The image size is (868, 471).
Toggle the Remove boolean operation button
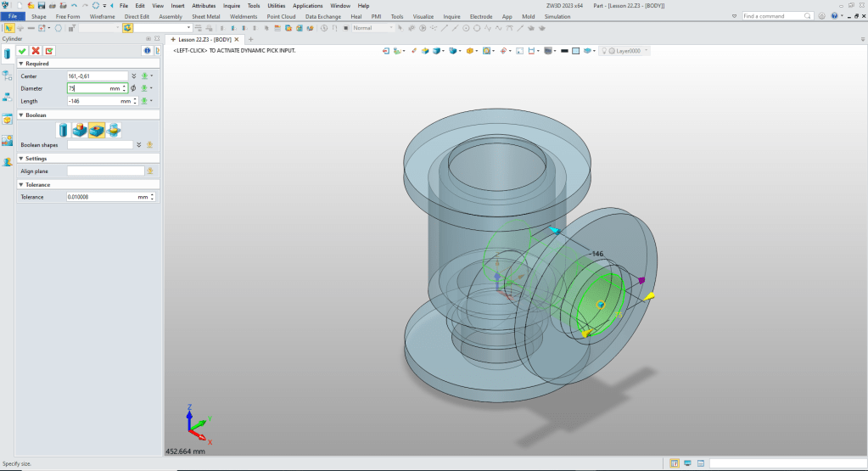(x=96, y=130)
